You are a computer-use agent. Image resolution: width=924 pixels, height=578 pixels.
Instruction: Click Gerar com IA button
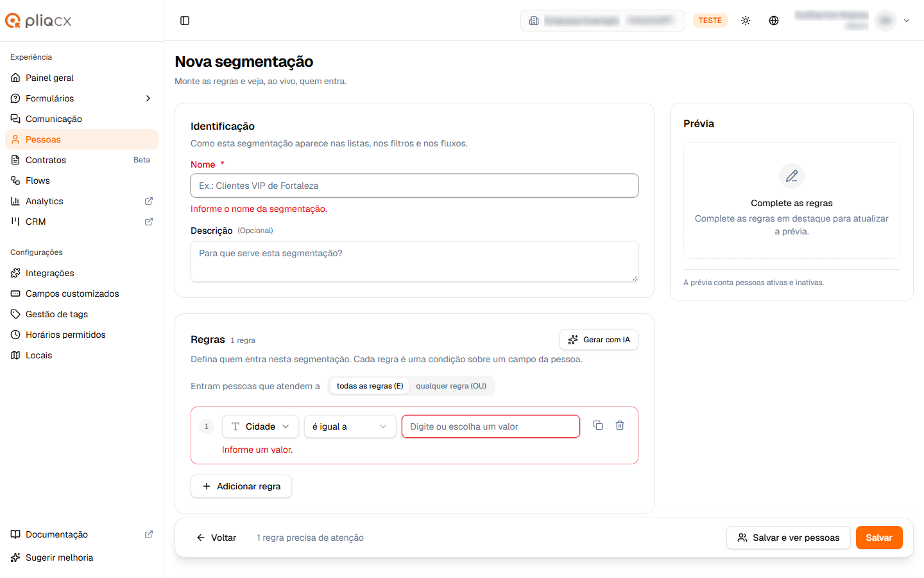point(599,340)
